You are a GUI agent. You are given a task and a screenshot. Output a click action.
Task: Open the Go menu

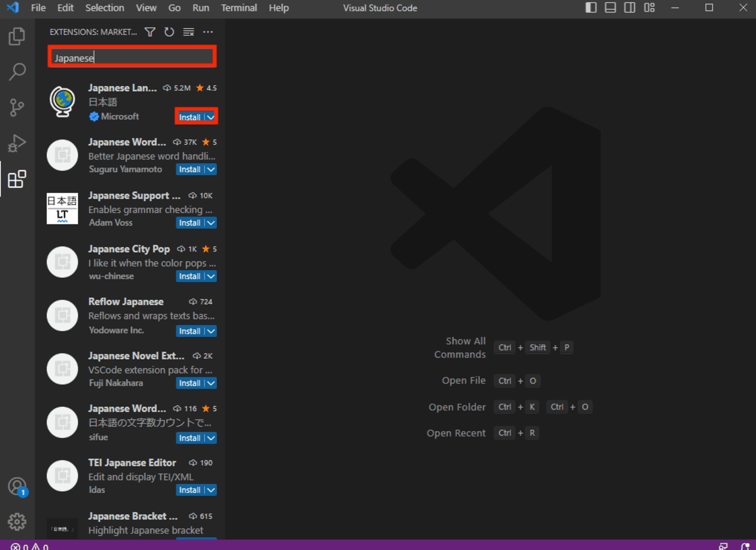click(x=175, y=8)
